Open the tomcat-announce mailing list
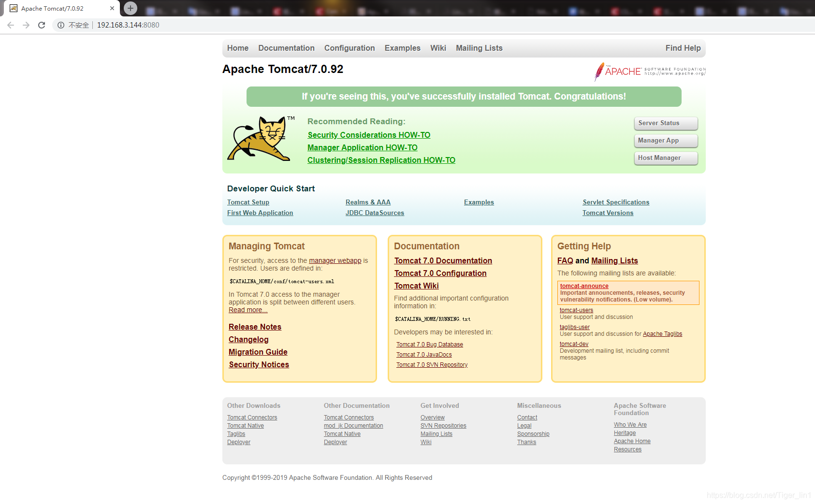The width and height of the screenshot is (815, 504). 584,286
